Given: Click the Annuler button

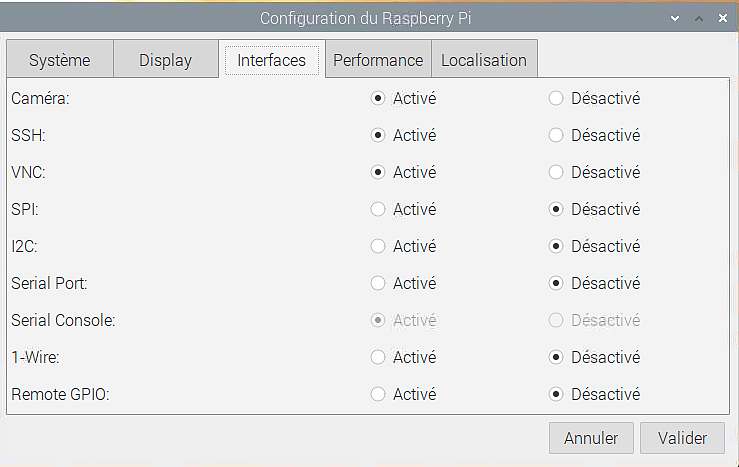Looking at the screenshot, I should pyautogui.click(x=591, y=438).
